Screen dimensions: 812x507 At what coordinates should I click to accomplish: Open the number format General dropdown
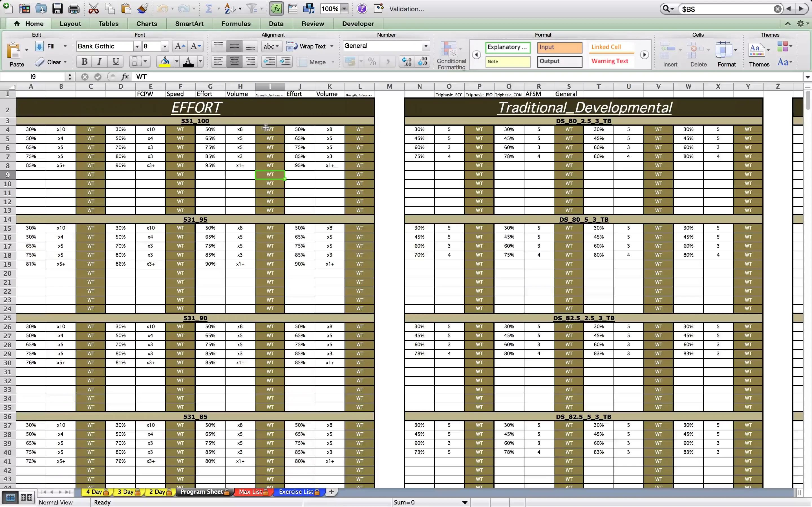click(425, 46)
